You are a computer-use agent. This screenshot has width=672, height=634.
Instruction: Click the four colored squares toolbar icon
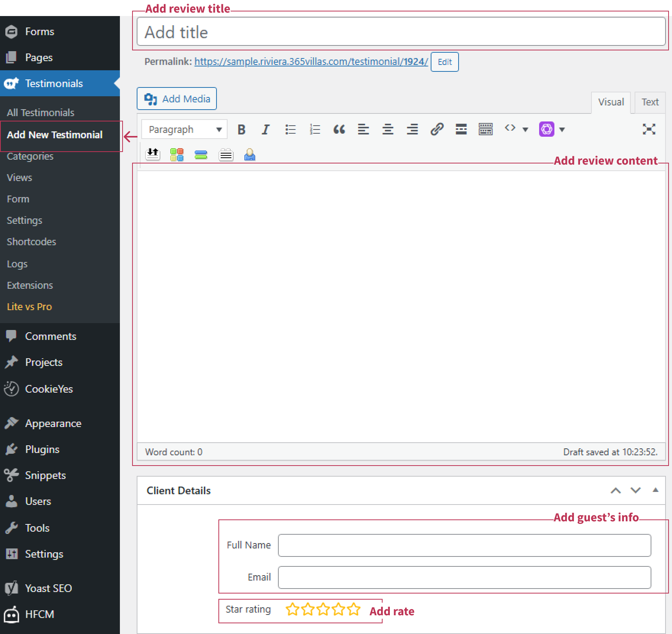coord(177,155)
